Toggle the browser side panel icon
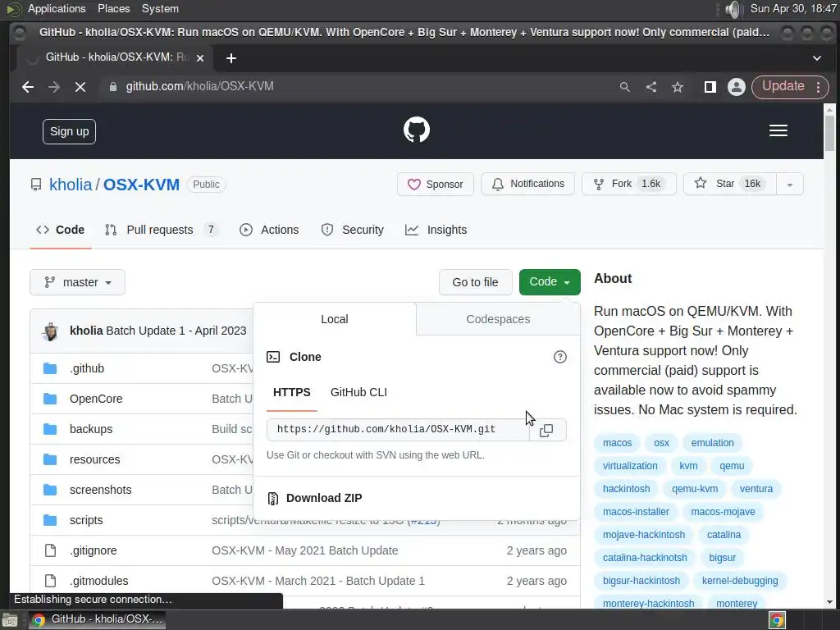 tap(710, 87)
